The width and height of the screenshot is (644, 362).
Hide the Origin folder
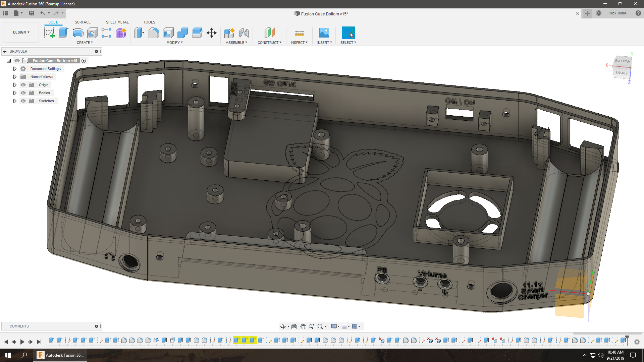pos(23,85)
